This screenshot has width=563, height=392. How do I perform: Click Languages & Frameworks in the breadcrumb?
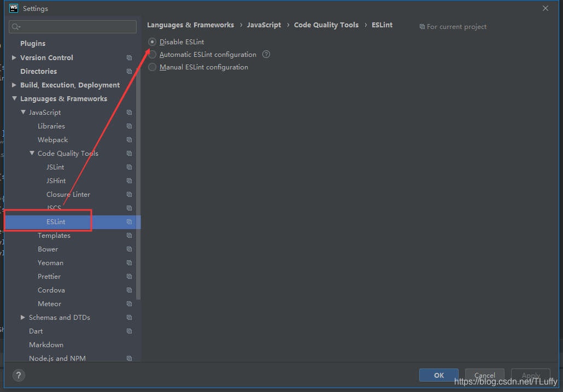(x=190, y=25)
